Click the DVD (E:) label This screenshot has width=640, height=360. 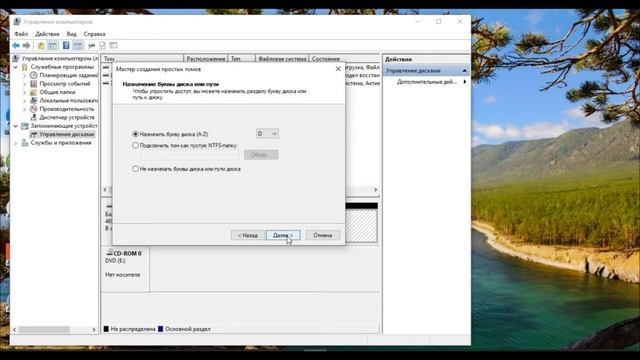point(116,261)
